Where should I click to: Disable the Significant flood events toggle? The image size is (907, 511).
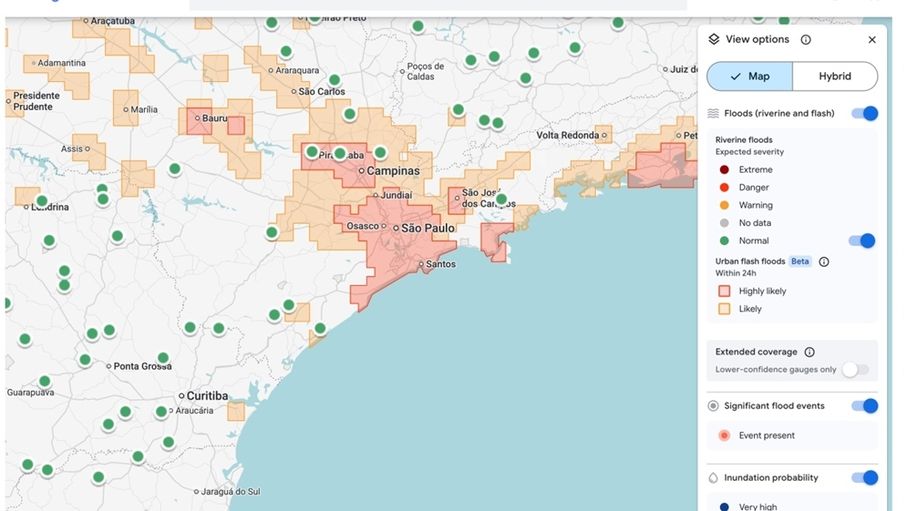[x=864, y=406]
